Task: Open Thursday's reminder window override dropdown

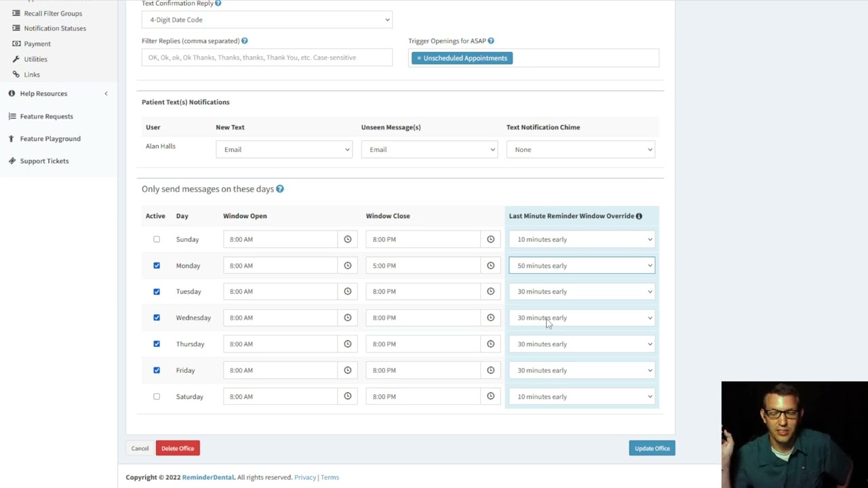Action: (582, 344)
